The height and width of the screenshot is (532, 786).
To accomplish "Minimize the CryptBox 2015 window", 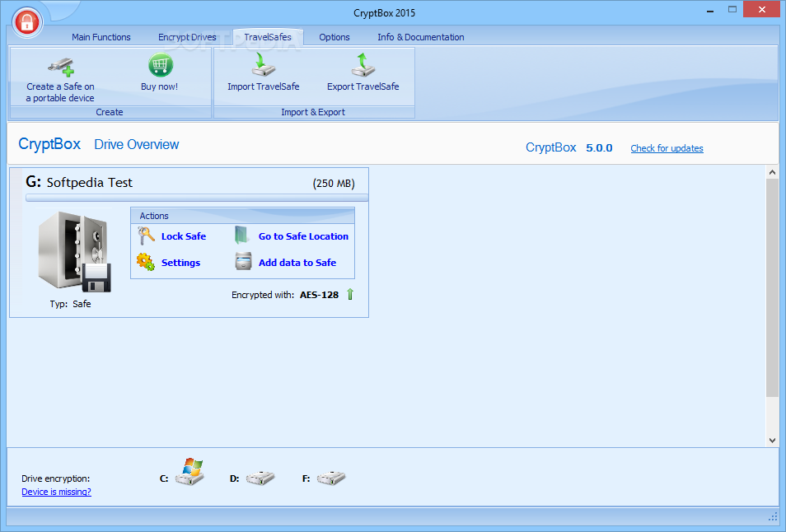I will (x=710, y=11).
